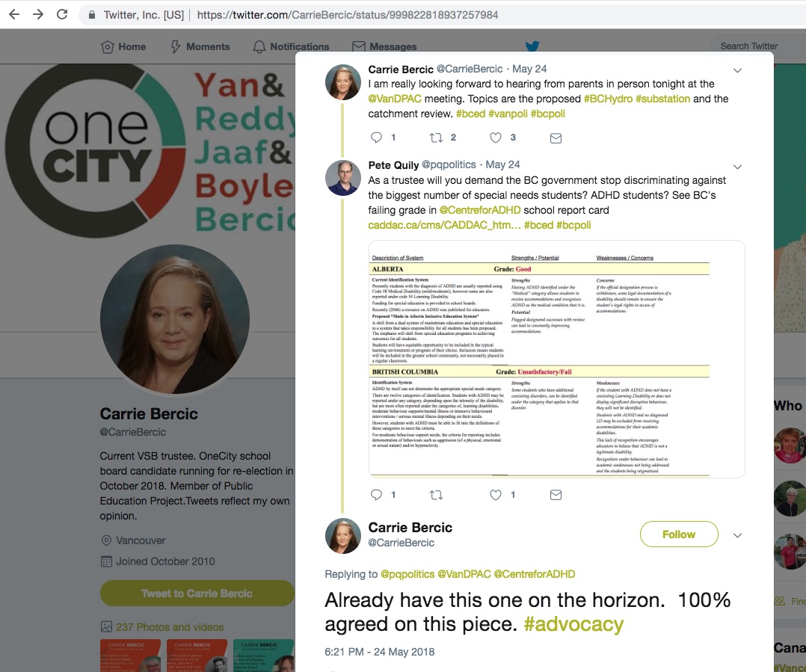Screen dimensions: 806x672
Task: Share Pete Quily's tweet via message icon
Action: click(x=556, y=495)
